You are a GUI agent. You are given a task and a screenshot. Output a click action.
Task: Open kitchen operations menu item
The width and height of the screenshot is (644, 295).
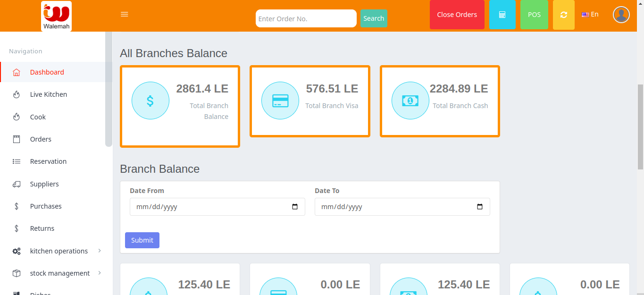click(59, 251)
